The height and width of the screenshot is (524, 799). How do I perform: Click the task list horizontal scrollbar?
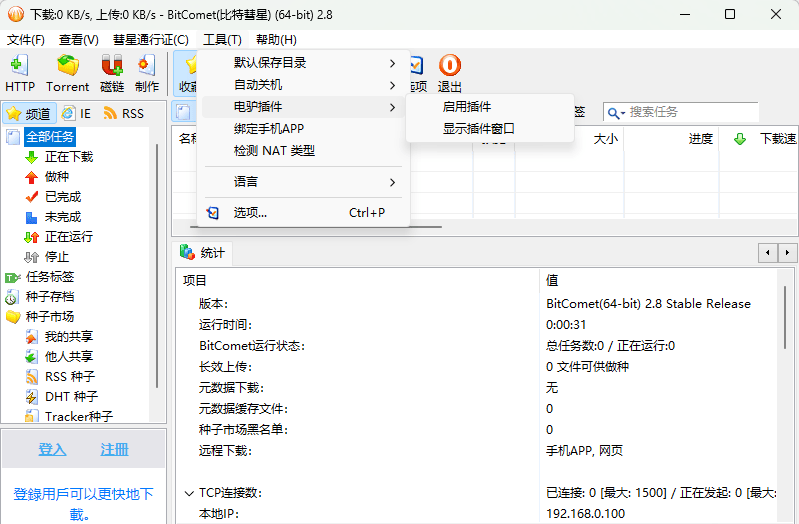tap(316, 227)
